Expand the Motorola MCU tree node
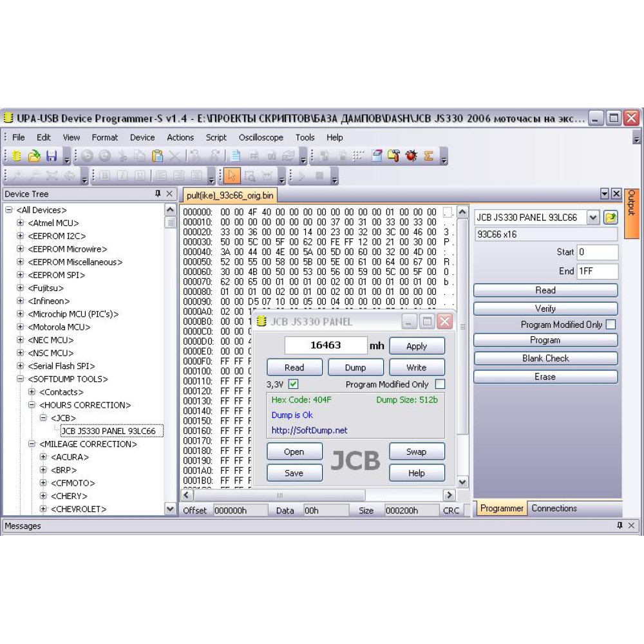 coord(20,327)
